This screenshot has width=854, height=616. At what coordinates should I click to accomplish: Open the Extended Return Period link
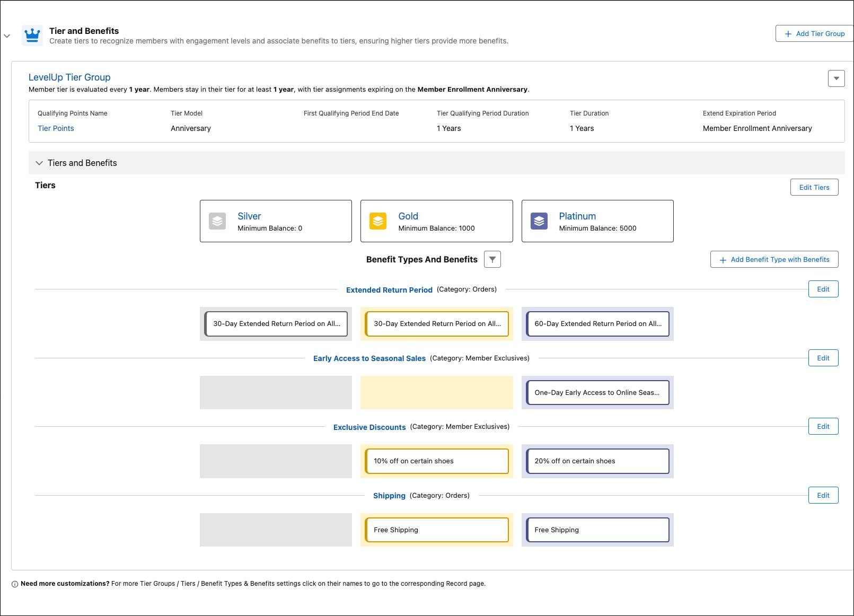tap(389, 290)
